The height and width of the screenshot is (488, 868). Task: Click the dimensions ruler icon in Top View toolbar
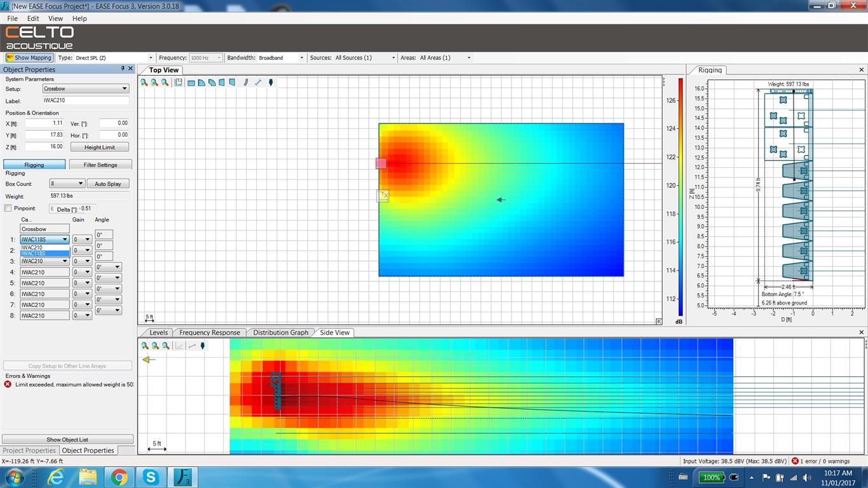258,83
